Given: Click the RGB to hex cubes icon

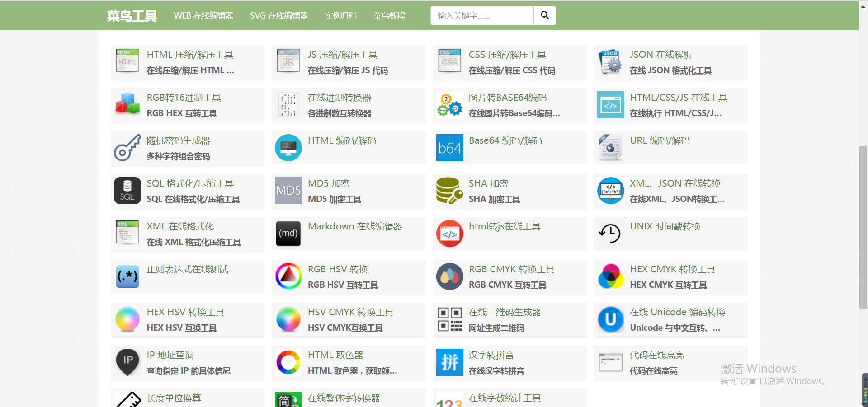Looking at the screenshot, I should point(127,103).
